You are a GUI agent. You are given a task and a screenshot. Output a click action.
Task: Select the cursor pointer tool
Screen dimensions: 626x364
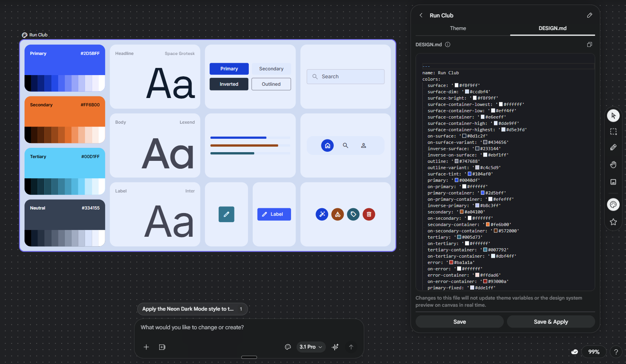613,116
